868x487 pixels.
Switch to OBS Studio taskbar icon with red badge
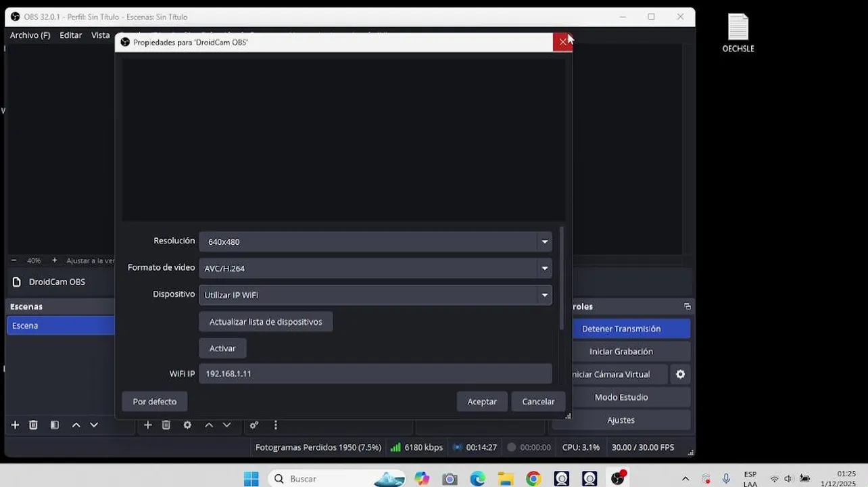pyautogui.click(x=618, y=478)
